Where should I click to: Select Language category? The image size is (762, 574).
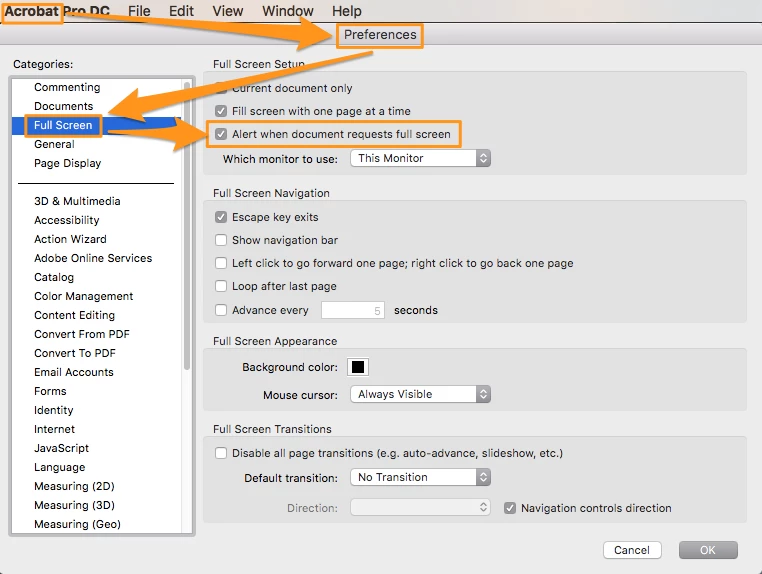pos(59,467)
